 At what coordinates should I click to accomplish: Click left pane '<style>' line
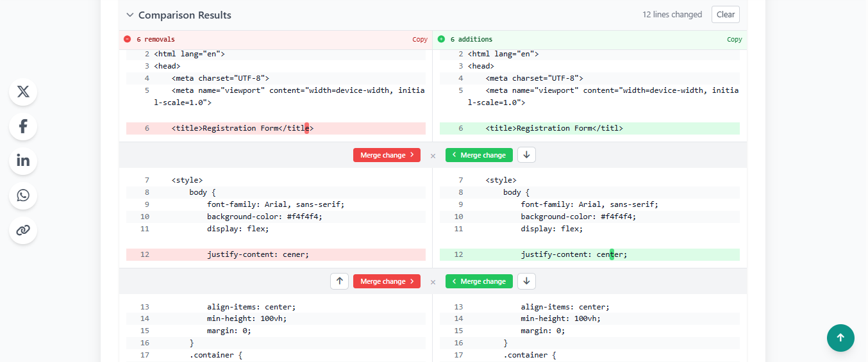[x=276, y=180]
